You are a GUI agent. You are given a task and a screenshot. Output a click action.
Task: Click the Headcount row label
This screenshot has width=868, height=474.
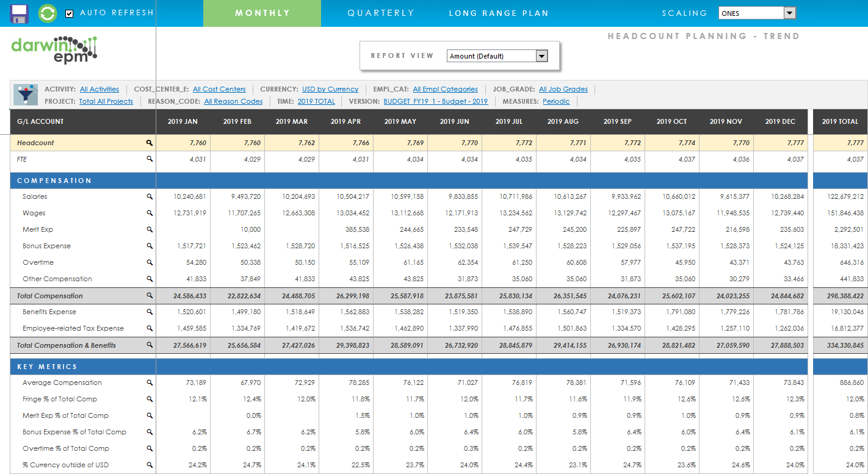point(35,143)
